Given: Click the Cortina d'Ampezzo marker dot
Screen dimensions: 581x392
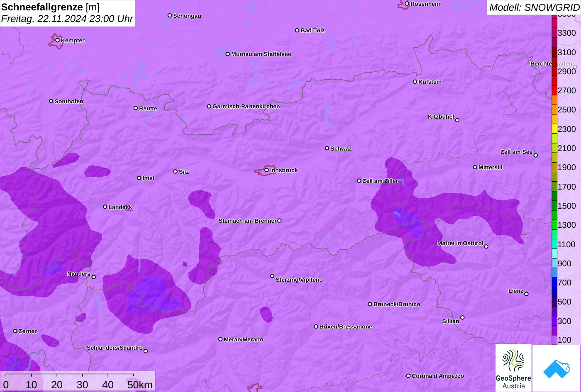Looking at the screenshot, I should (408, 376).
